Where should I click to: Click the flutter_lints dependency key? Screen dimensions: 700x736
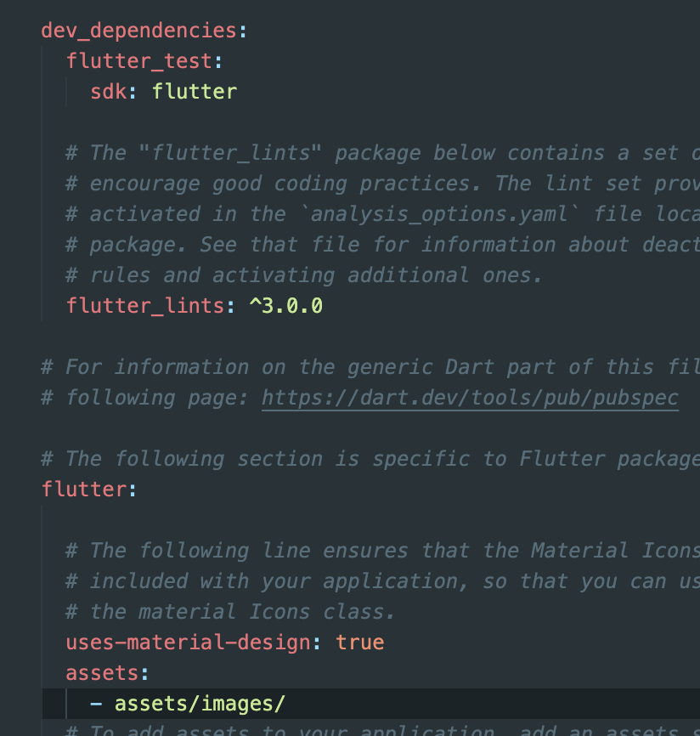coord(145,306)
